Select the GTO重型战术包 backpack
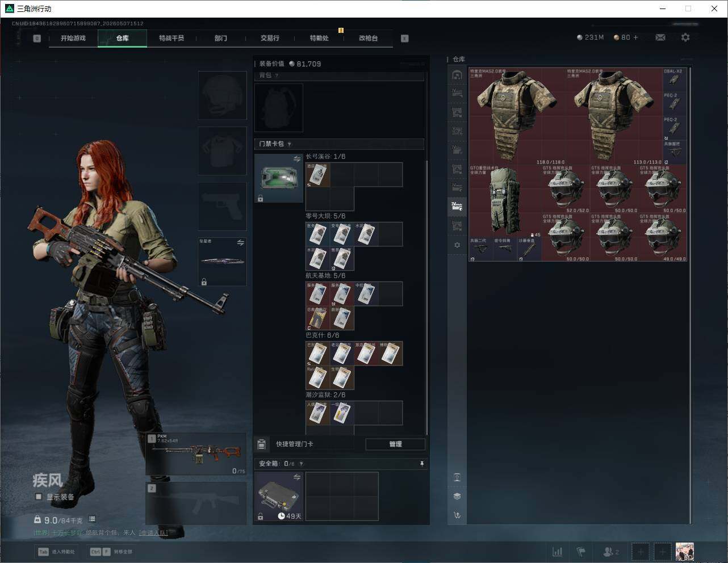The height and width of the screenshot is (563, 728). click(x=505, y=201)
